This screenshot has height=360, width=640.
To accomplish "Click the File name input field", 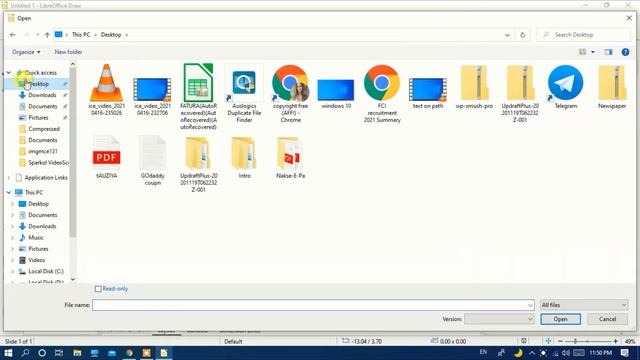I will coord(309,305).
